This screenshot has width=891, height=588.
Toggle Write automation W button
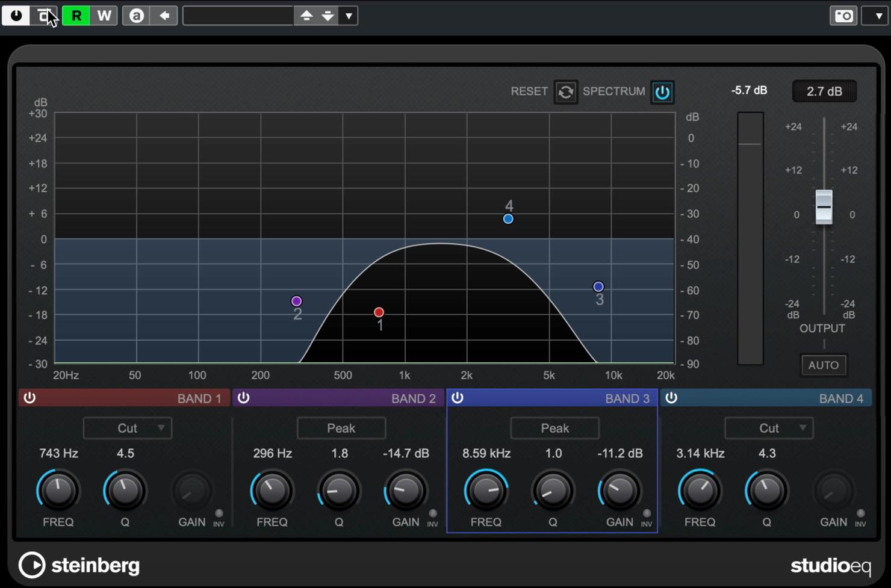104,16
